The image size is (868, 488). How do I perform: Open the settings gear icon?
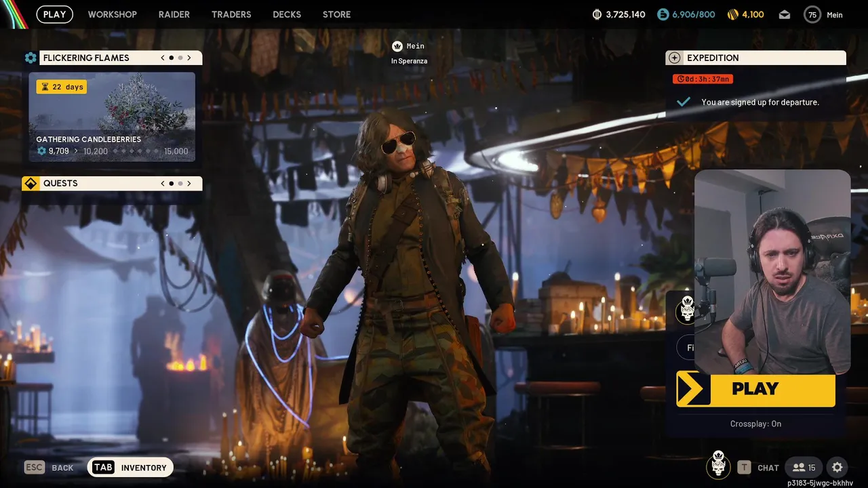tap(837, 468)
